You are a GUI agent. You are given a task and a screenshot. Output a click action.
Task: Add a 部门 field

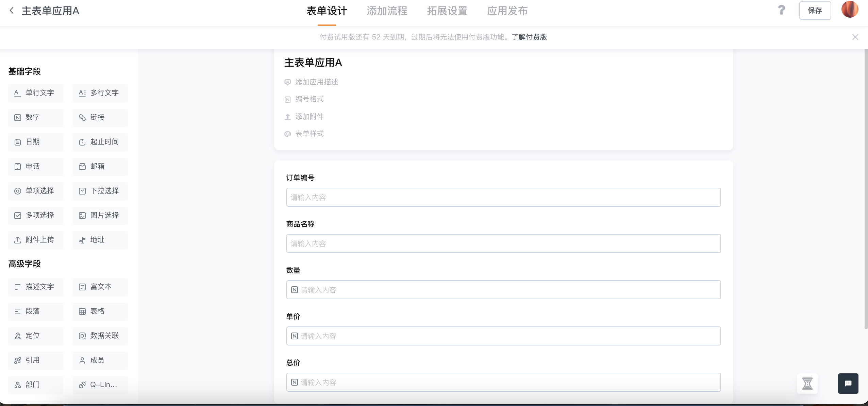(36, 385)
